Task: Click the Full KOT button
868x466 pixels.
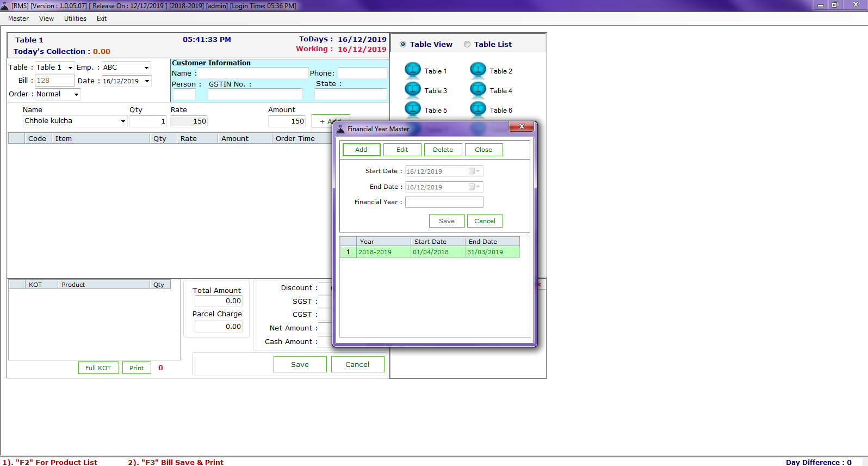Action: [98, 368]
